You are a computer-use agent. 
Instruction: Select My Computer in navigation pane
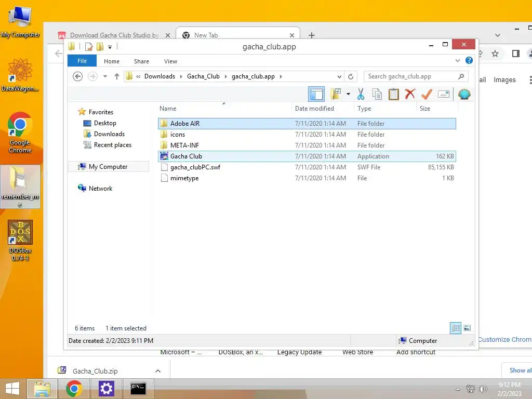tap(108, 167)
